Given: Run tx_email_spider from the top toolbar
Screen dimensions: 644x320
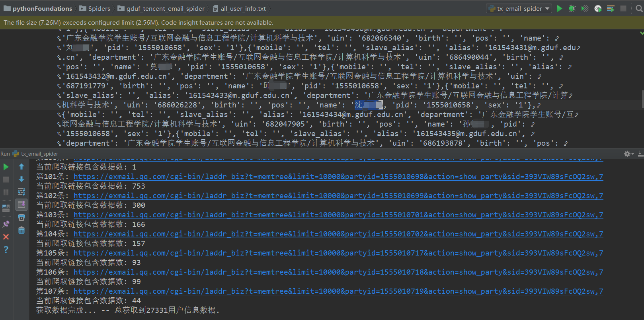Looking at the screenshot, I should 560,8.
